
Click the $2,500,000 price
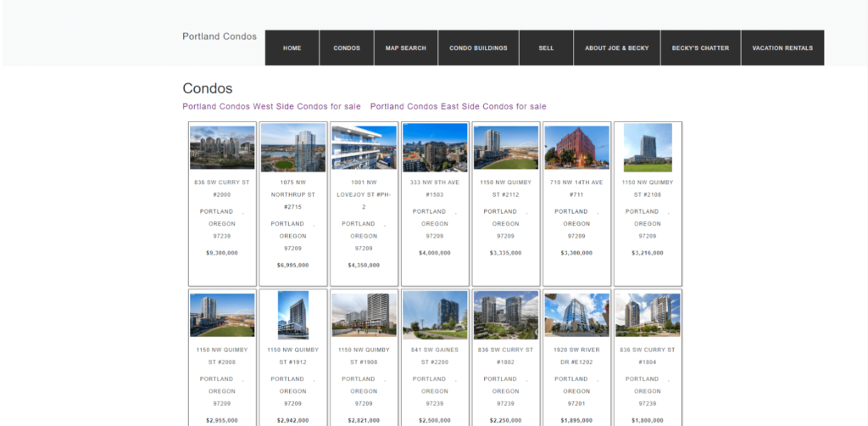[435, 420]
